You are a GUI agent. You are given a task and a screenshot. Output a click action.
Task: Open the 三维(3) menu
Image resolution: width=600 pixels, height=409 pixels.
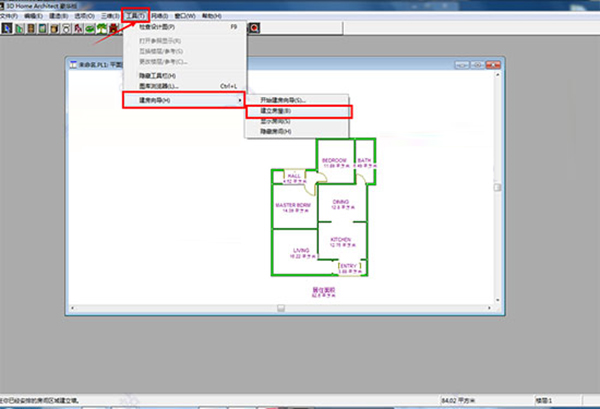pos(111,16)
